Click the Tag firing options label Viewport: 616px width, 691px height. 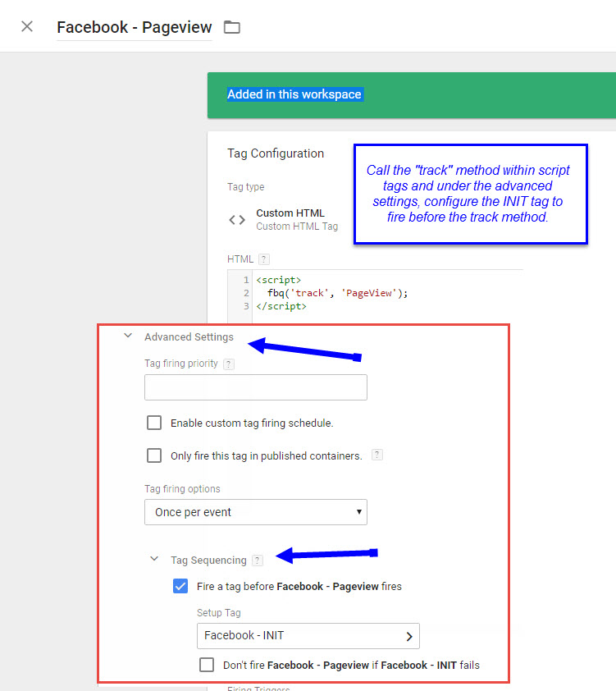[x=182, y=489]
